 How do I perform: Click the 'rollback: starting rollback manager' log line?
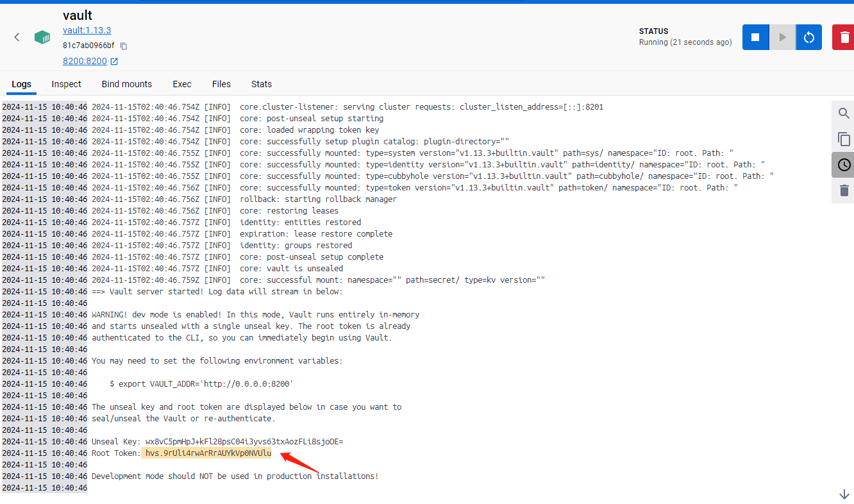pos(244,199)
